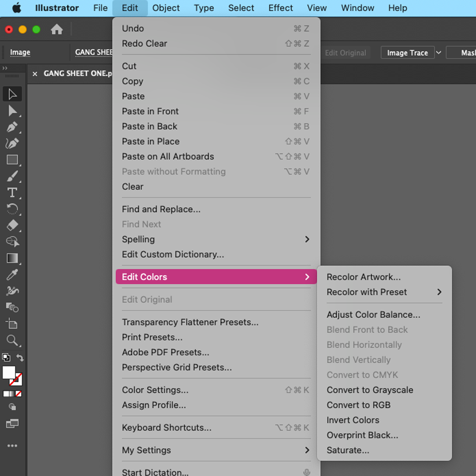Select the Pen tool
The image size is (476, 476).
(x=12, y=127)
